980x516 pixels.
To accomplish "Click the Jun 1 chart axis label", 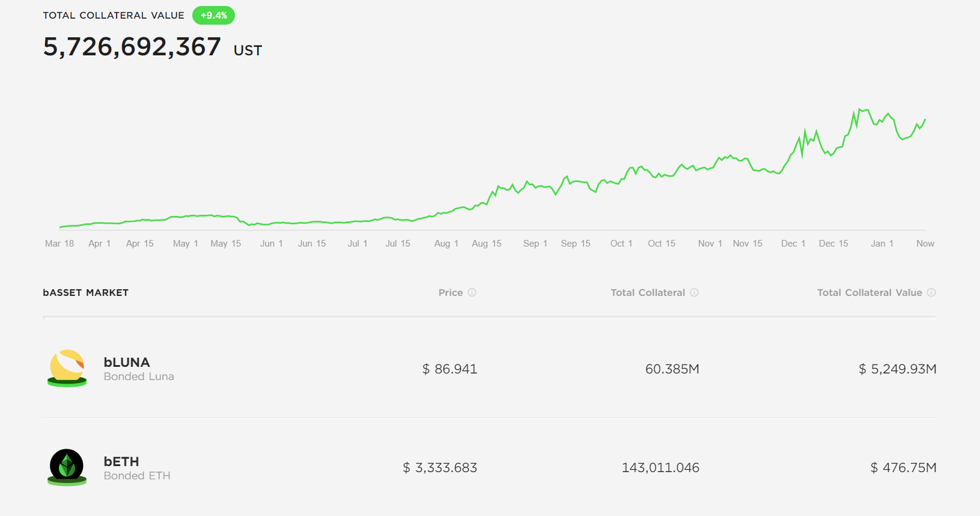I will 272,244.
